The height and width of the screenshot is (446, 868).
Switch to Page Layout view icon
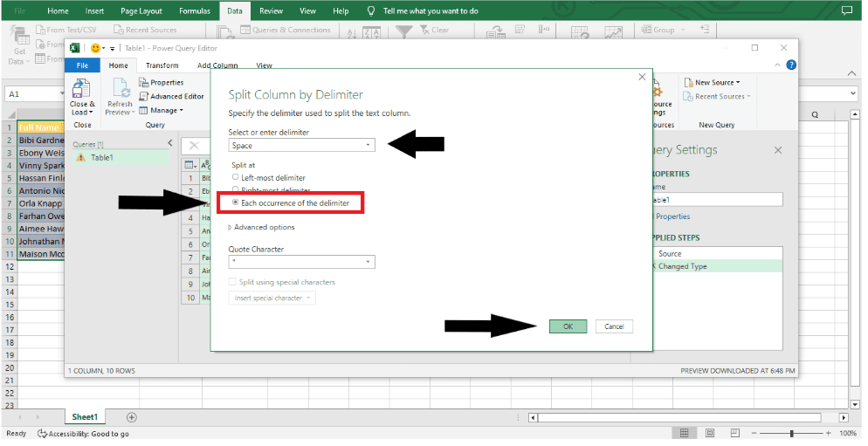click(708, 434)
